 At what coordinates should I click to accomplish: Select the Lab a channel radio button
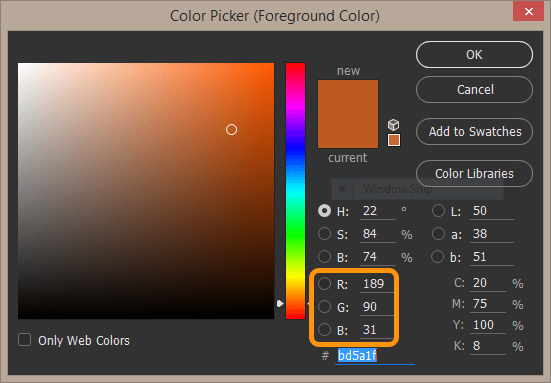(438, 234)
